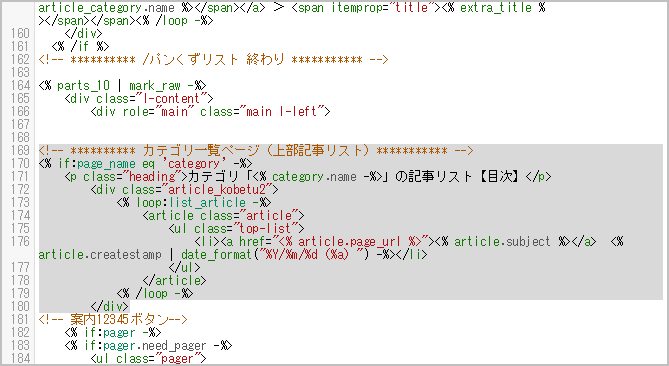Click the closing /article tag line
Screen dimensions: 669x366
[175, 281]
